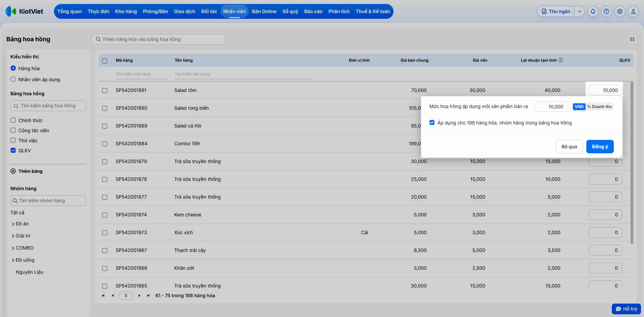
Task: Open the help question mark icon
Action: point(606,11)
